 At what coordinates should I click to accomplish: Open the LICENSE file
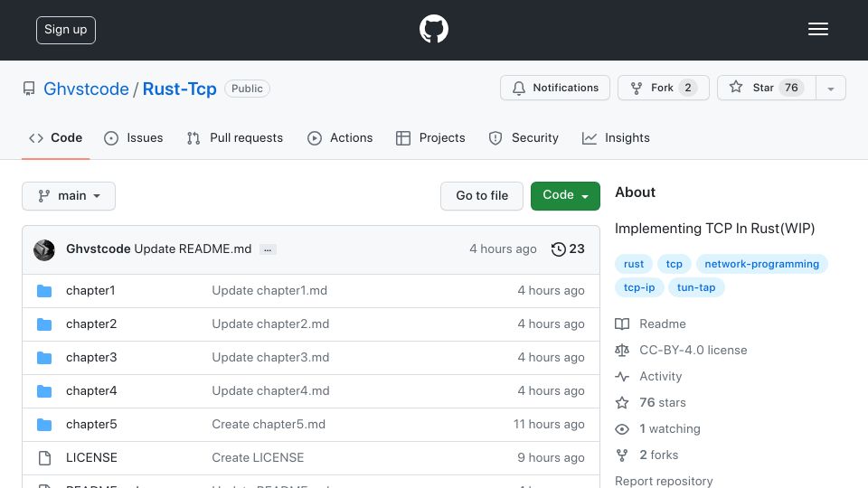91,457
